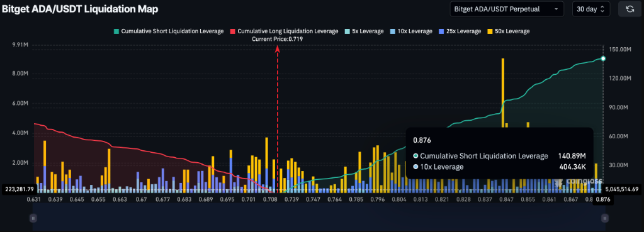Click the 0.645 x-axis price label
Image resolution: width=644 pixels, height=232 pixels.
[x=76, y=199]
